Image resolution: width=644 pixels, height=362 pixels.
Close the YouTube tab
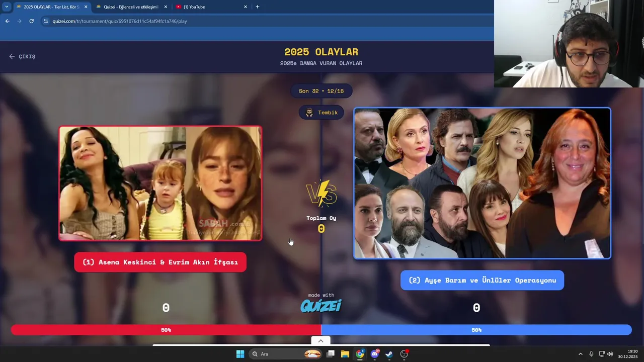pyautogui.click(x=246, y=7)
